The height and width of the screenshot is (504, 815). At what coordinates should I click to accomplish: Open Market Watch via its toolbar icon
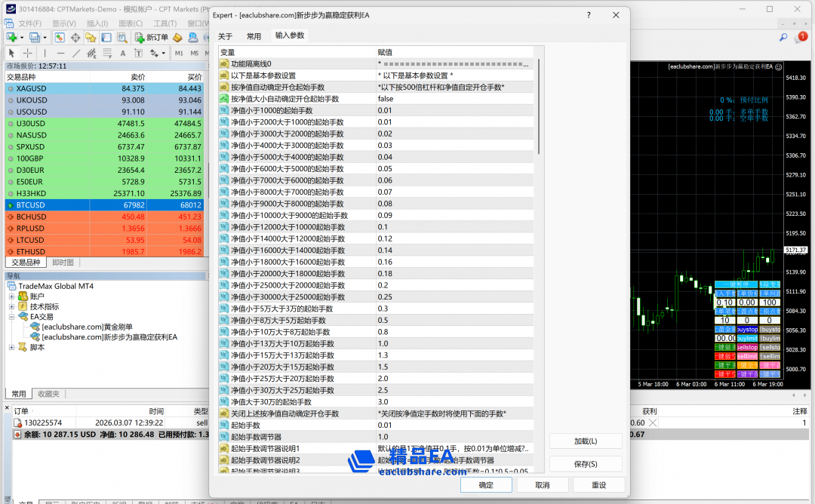pyautogui.click(x=59, y=37)
